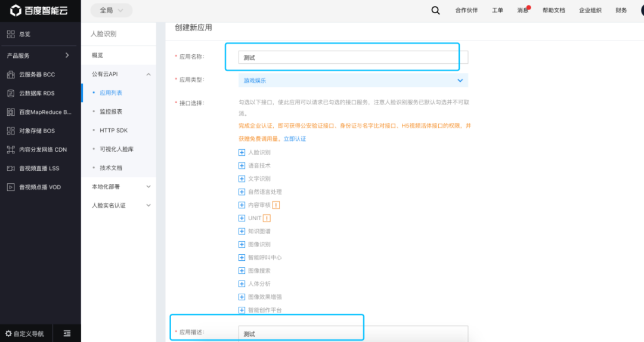Expand the 自然语言处理 interface group
644x342 pixels.
pos(241,192)
